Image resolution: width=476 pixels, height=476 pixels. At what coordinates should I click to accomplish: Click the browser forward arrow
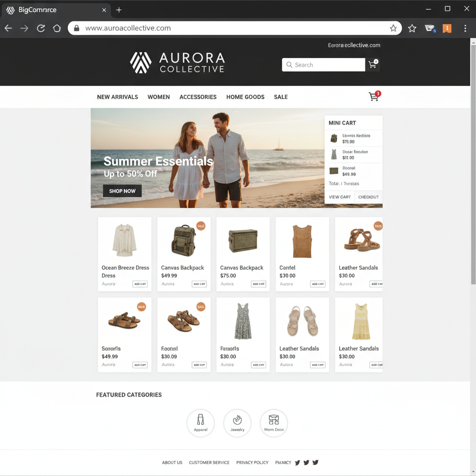pos(24,28)
